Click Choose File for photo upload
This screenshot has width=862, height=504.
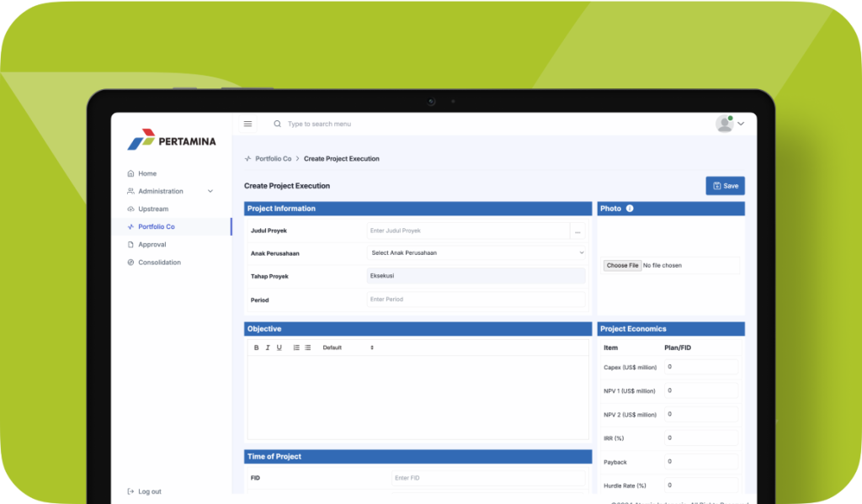point(622,266)
